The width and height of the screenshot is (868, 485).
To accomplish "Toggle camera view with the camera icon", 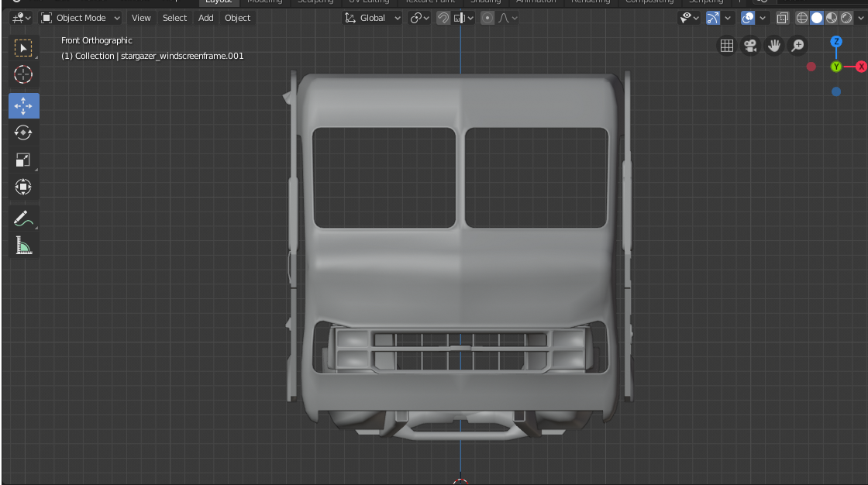I will [x=750, y=46].
